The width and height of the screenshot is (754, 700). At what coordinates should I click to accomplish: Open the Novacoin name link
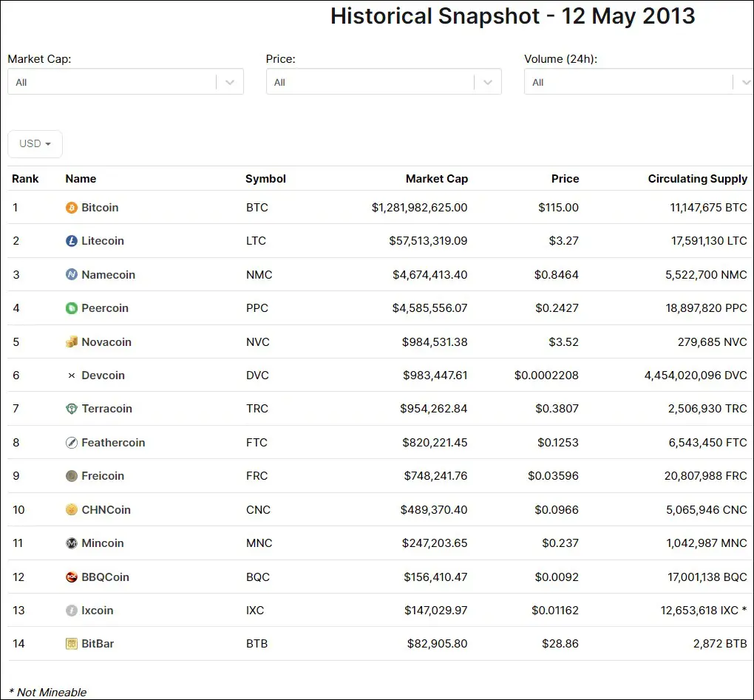click(106, 341)
